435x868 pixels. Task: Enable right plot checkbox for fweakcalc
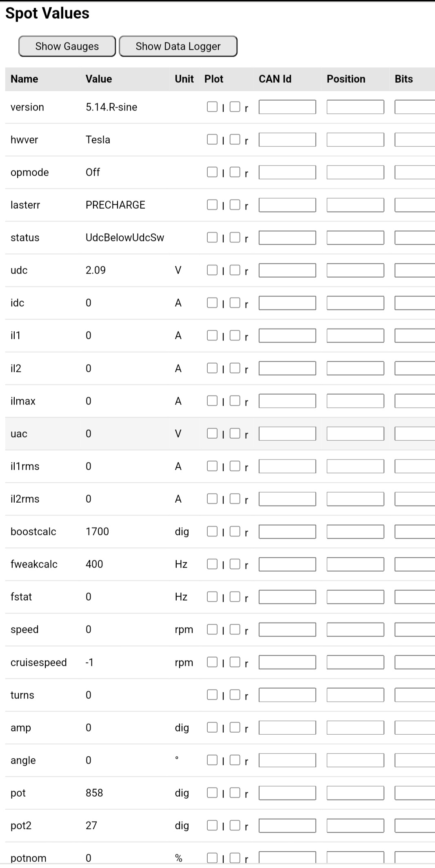click(235, 564)
